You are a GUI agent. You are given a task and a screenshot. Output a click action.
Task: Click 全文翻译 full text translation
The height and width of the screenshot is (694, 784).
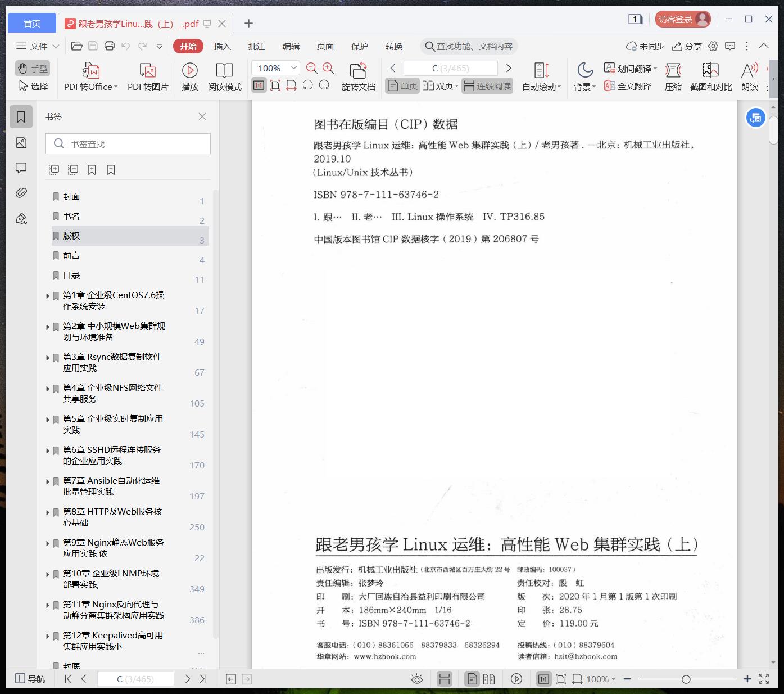coord(628,86)
